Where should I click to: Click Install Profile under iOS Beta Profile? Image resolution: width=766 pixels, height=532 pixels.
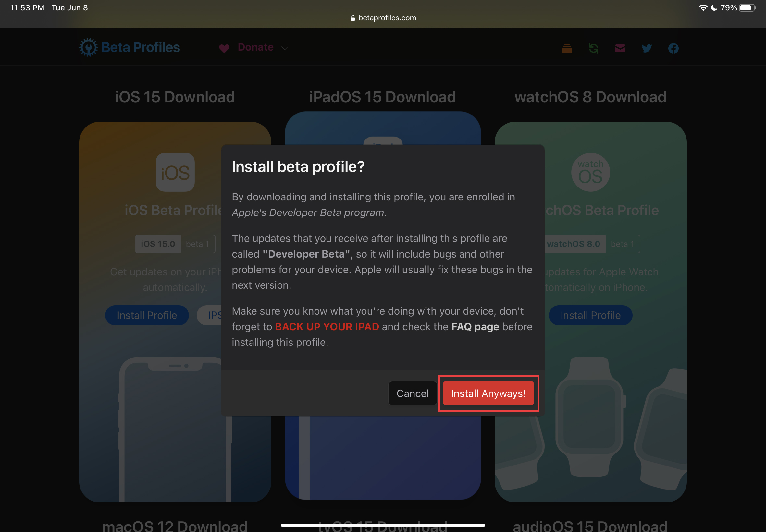[x=147, y=315]
